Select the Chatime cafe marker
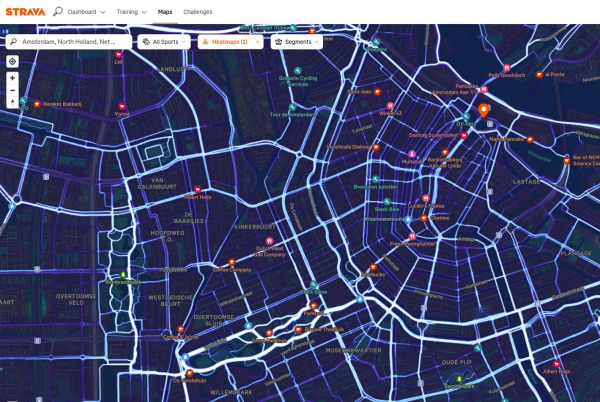The width and height of the screenshot is (600, 402). click(424, 218)
